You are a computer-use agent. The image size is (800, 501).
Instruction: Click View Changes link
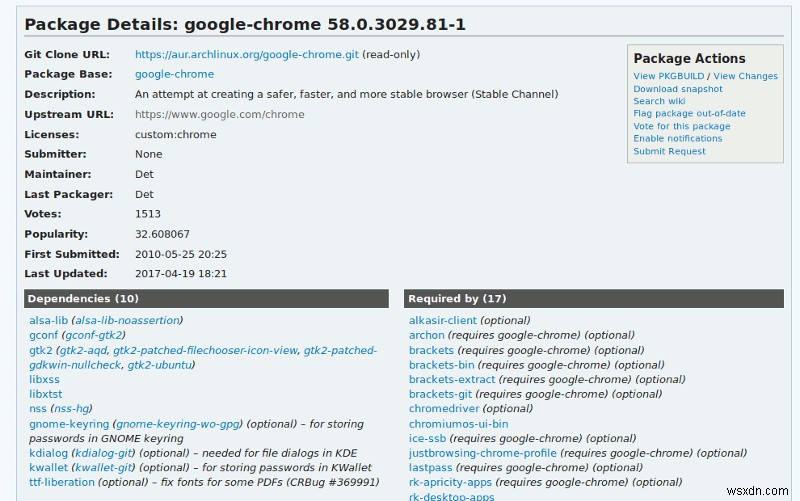pyautogui.click(x=745, y=76)
